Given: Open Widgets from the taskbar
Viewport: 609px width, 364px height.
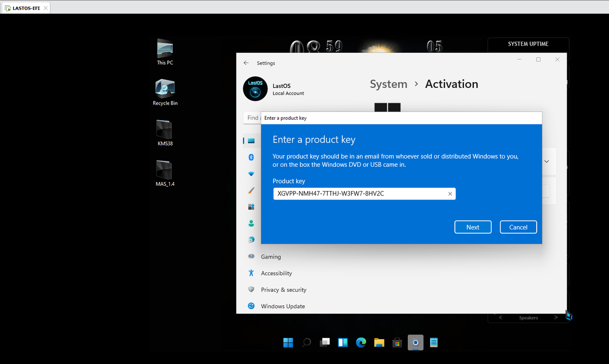Looking at the screenshot, I should pos(343,343).
